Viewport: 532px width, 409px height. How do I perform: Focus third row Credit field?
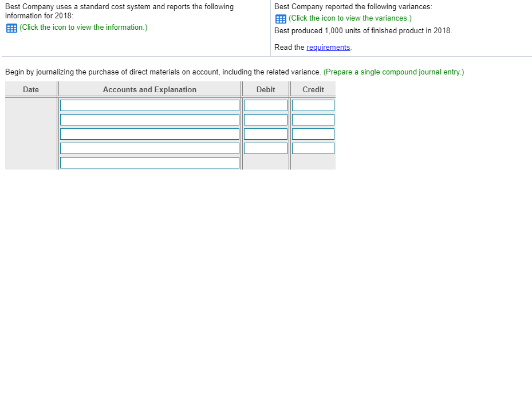coord(313,133)
